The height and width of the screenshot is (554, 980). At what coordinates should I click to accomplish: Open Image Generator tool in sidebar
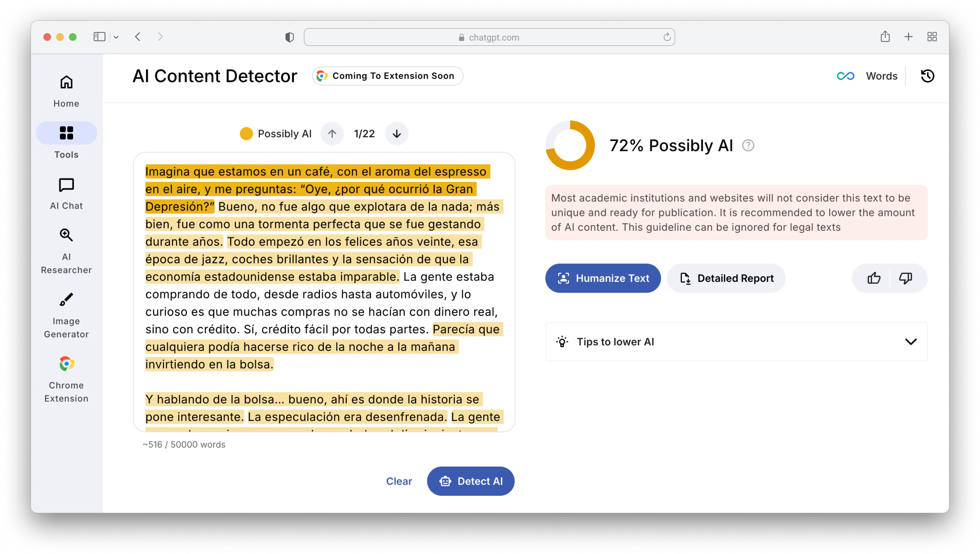[x=66, y=315]
